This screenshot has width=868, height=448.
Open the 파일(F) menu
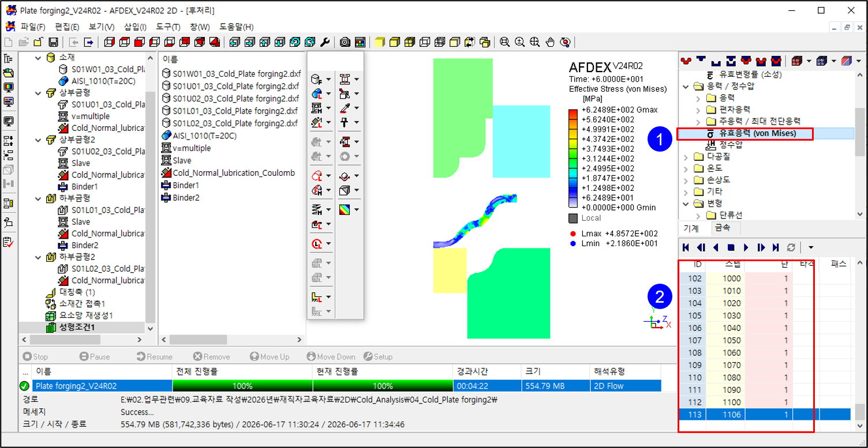33,27
